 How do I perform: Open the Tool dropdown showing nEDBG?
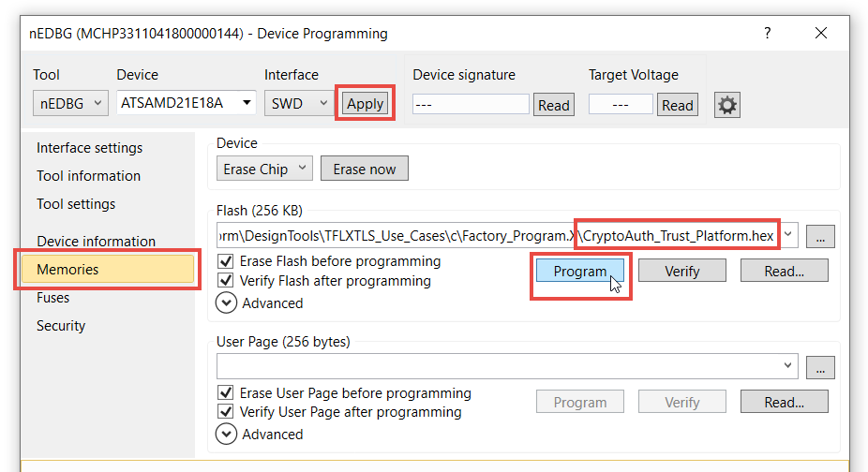tap(70, 104)
